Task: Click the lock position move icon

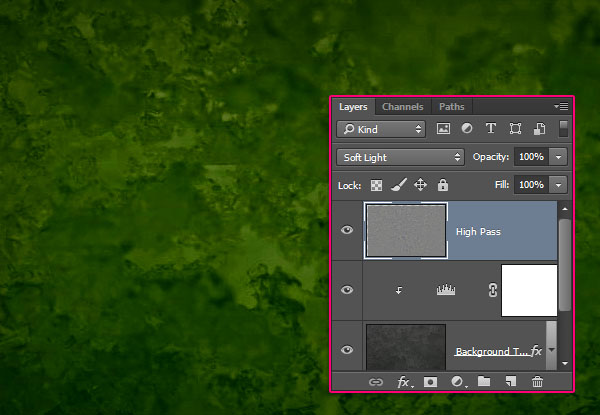Action: click(x=420, y=185)
